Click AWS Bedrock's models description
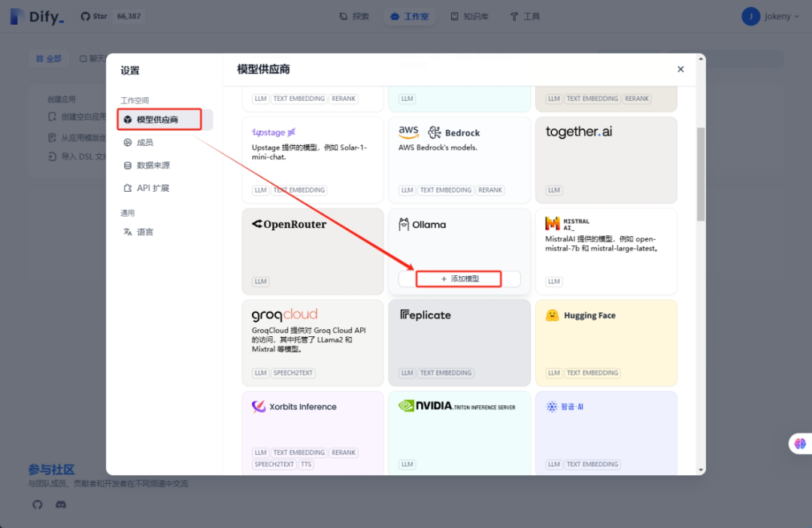 (438, 147)
